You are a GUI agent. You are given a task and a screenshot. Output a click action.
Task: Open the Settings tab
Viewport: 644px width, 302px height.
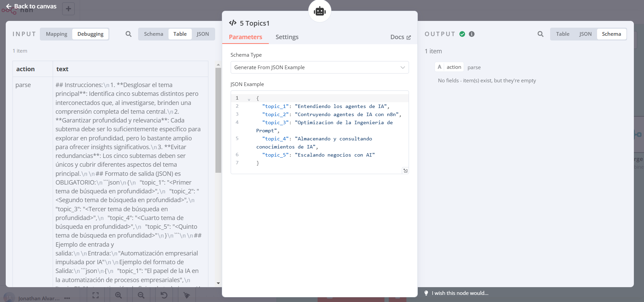coord(287,37)
